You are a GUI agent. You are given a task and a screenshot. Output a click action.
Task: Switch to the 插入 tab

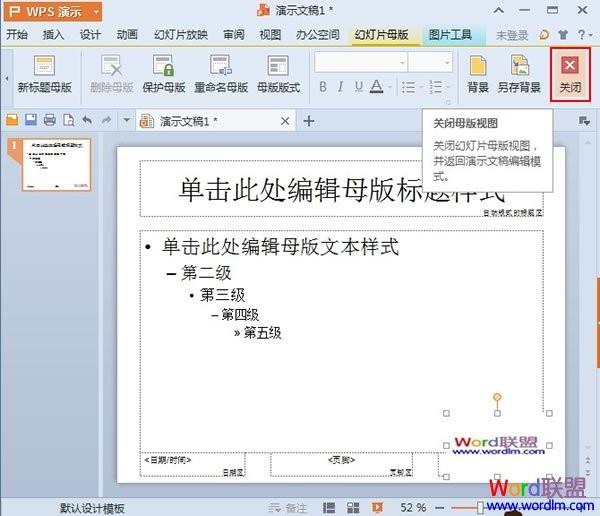pos(53,35)
